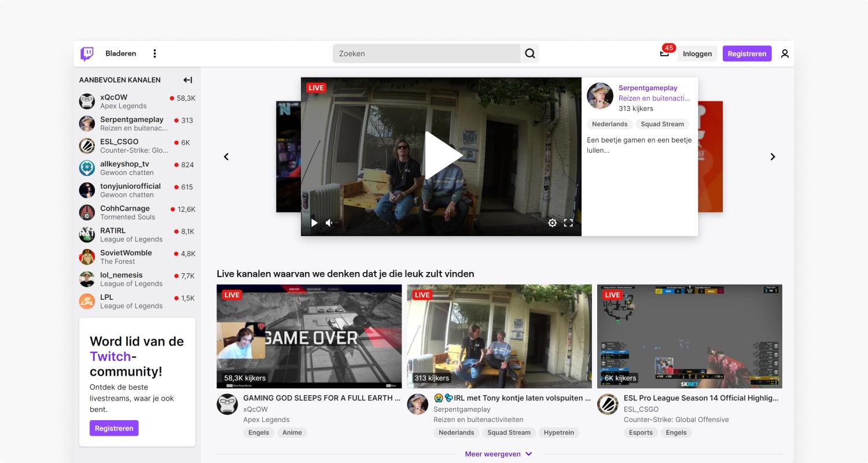Click tonyjuniorofficial avatar in sidebar
868x463 pixels.
point(87,190)
